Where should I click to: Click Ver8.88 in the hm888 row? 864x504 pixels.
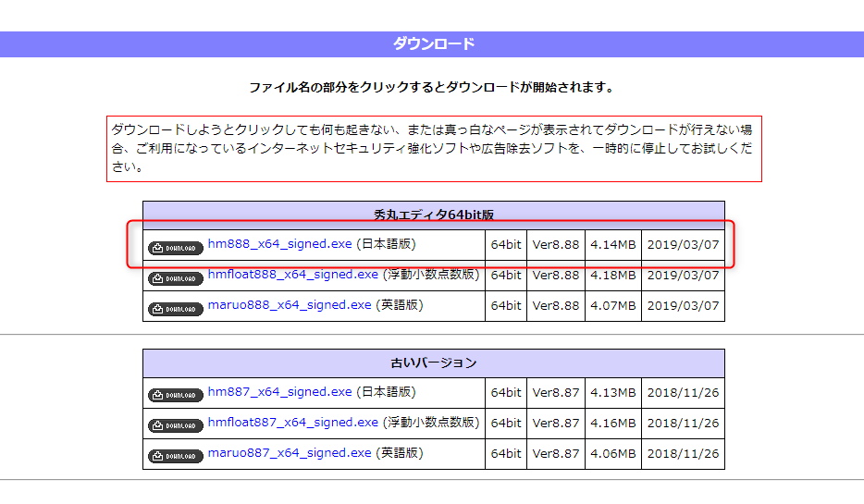(x=555, y=244)
